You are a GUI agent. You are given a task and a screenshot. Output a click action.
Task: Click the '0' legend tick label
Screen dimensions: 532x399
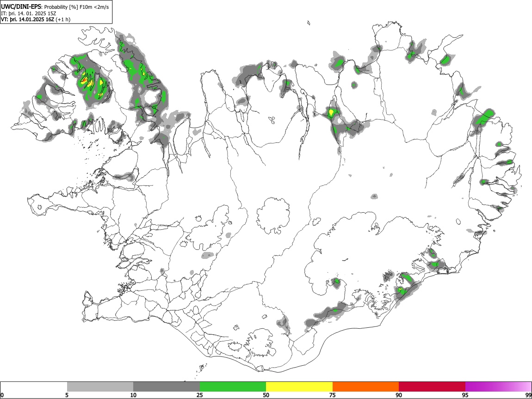coord(2,395)
